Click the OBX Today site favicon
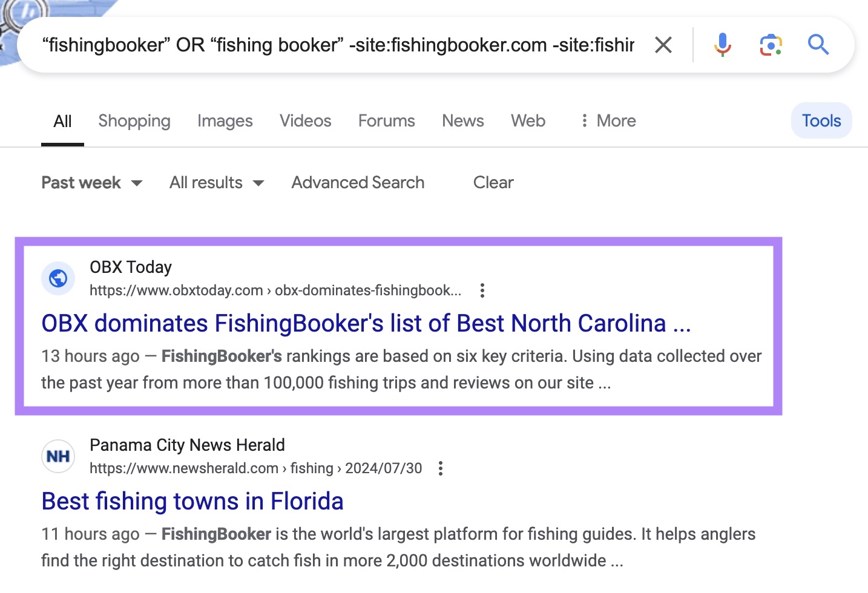868x593 pixels. 58,278
